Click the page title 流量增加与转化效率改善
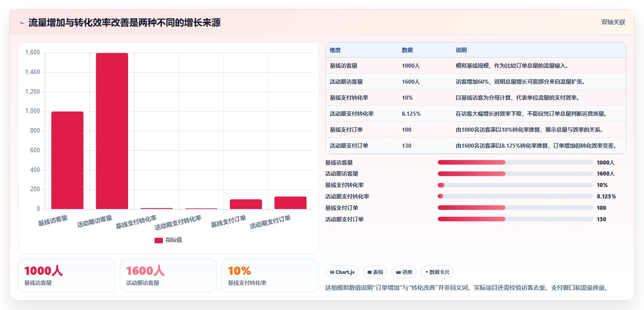644x310 pixels. pos(124,22)
